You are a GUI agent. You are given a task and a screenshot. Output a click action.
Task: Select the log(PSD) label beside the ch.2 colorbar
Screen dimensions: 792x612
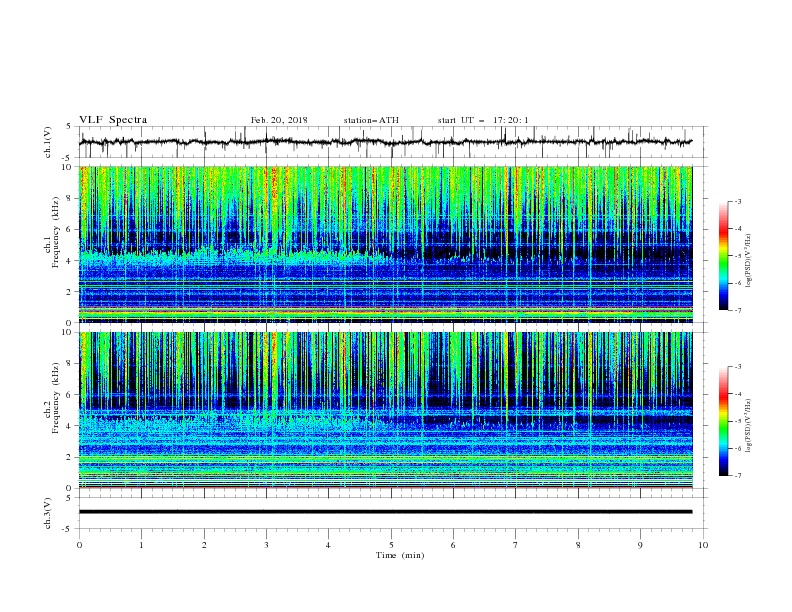[x=749, y=426]
